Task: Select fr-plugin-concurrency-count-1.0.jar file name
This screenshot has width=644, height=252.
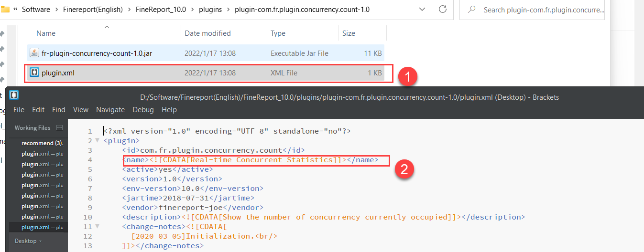Action: [x=97, y=53]
